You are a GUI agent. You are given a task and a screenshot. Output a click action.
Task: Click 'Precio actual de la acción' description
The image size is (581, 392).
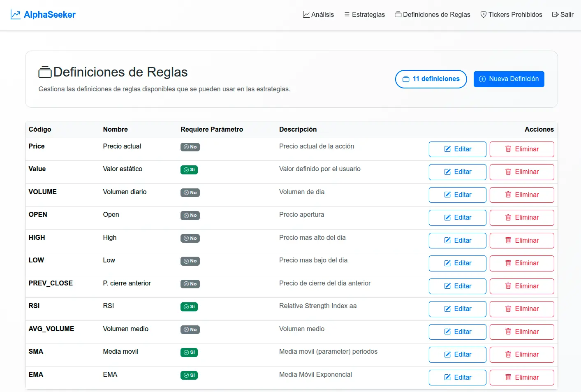click(x=317, y=146)
